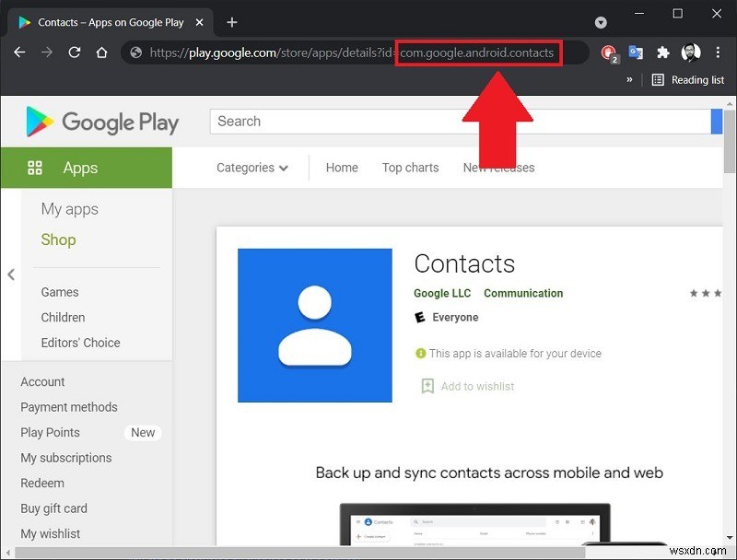This screenshot has height=560, width=737.
Task: Click the ad-blocker extension icon showing badge 2
Action: [607, 52]
